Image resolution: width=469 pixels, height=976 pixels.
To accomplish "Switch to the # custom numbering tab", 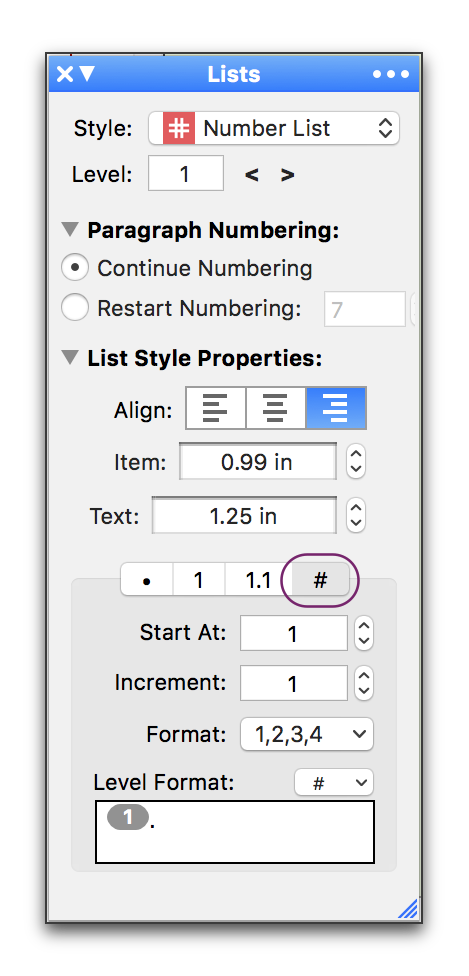I will (x=320, y=580).
